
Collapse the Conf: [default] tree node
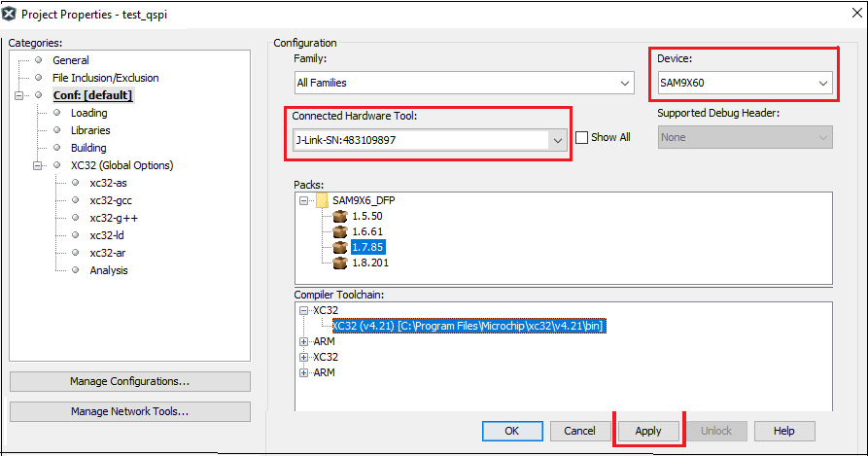click(x=18, y=95)
